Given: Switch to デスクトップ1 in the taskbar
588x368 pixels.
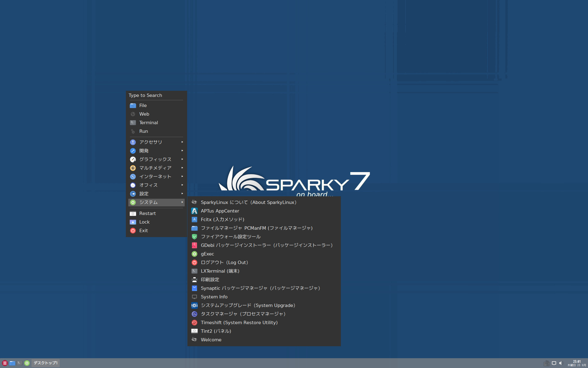Looking at the screenshot, I should click(46, 363).
